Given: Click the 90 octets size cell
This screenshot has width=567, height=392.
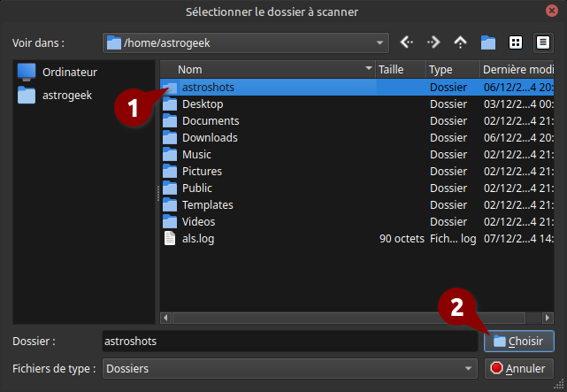Looking at the screenshot, I should click(402, 239).
